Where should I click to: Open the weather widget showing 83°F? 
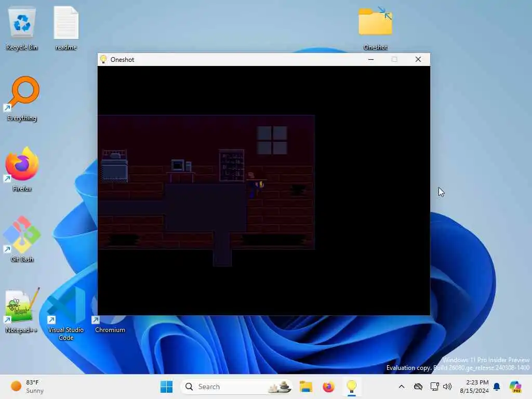27,387
